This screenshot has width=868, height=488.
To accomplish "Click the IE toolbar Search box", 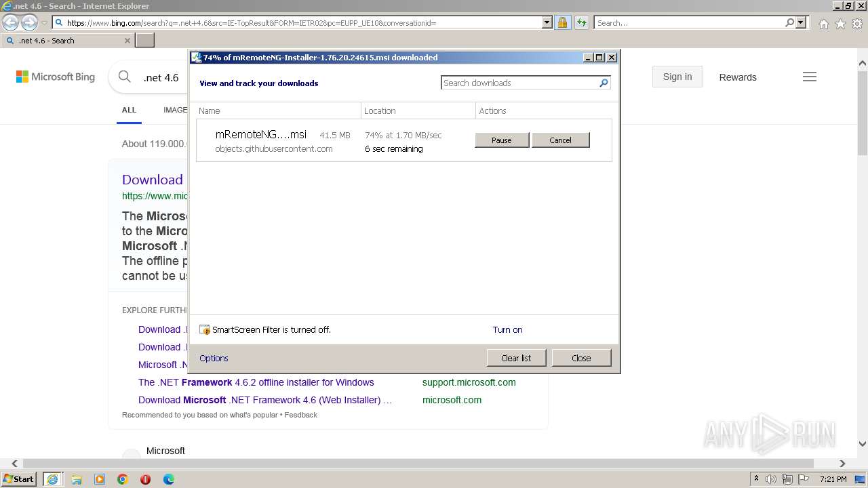I will coord(688,22).
